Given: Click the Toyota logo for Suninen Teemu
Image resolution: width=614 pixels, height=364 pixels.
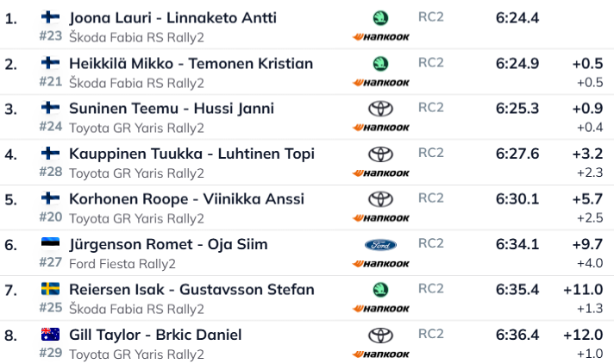Looking at the screenshot, I should pyautogui.click(x=380, y=108).
